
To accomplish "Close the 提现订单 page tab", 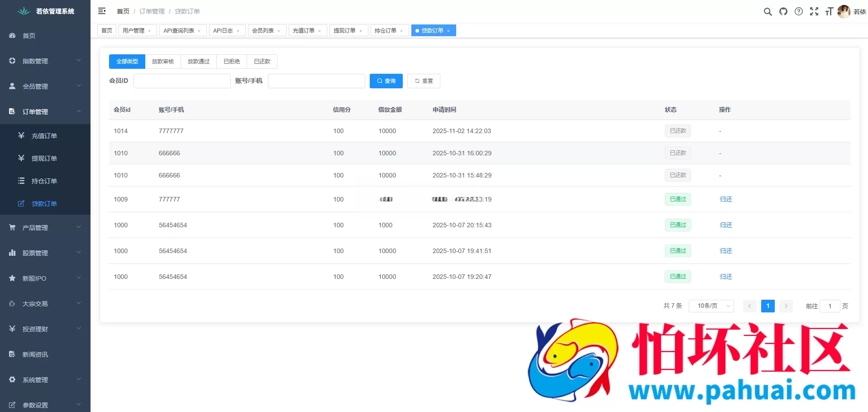I will tap(361, 31).
